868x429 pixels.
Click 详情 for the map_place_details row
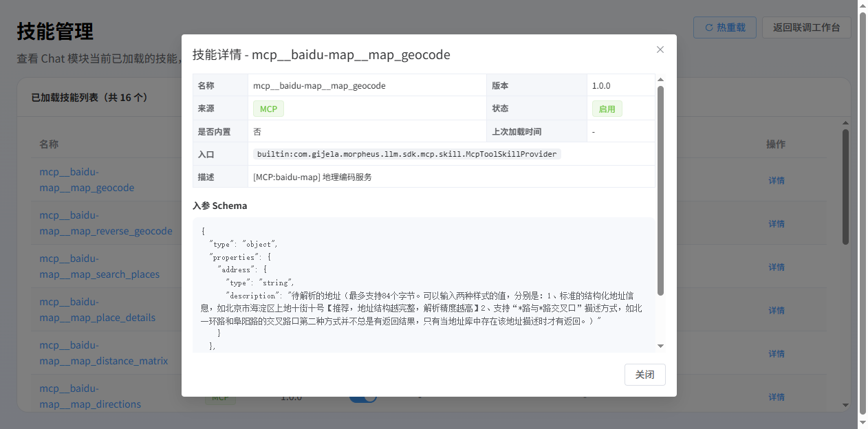pyautogui.click(x=777, y=311)
